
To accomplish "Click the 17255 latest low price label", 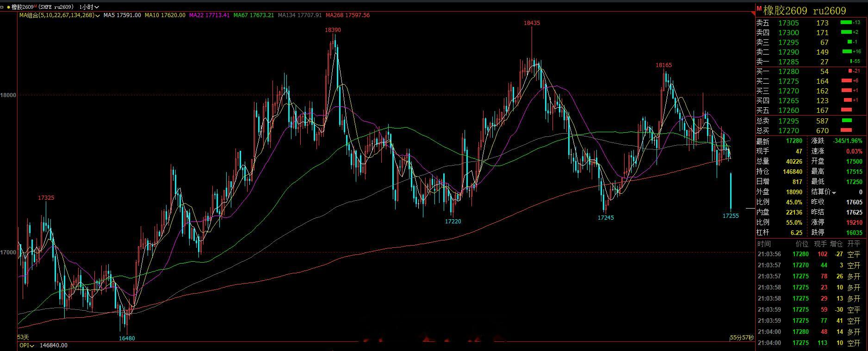I will pyautogui.click(x=731, y=216).
